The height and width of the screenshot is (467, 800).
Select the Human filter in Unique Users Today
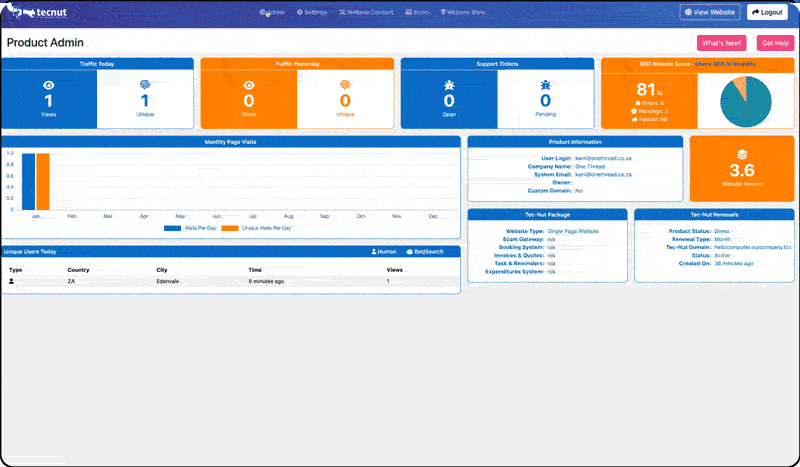pyautogui.click(x=384, y=252)
